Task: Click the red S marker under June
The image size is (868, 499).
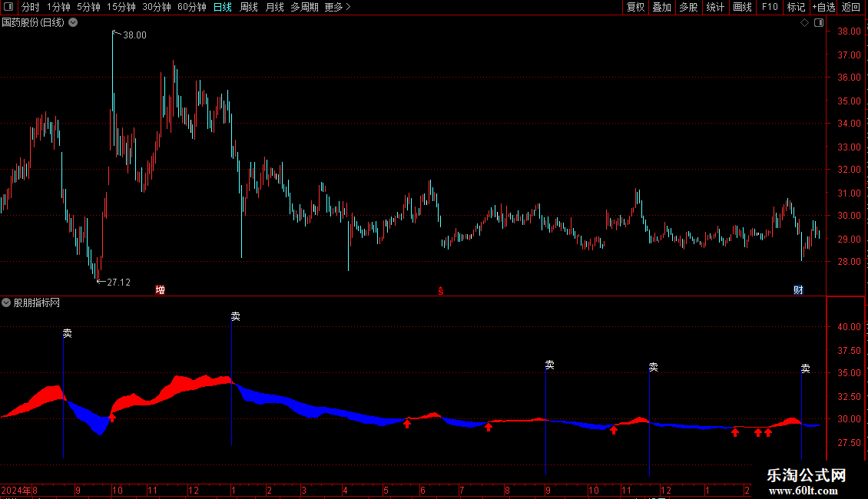Action: pos(441,291)
